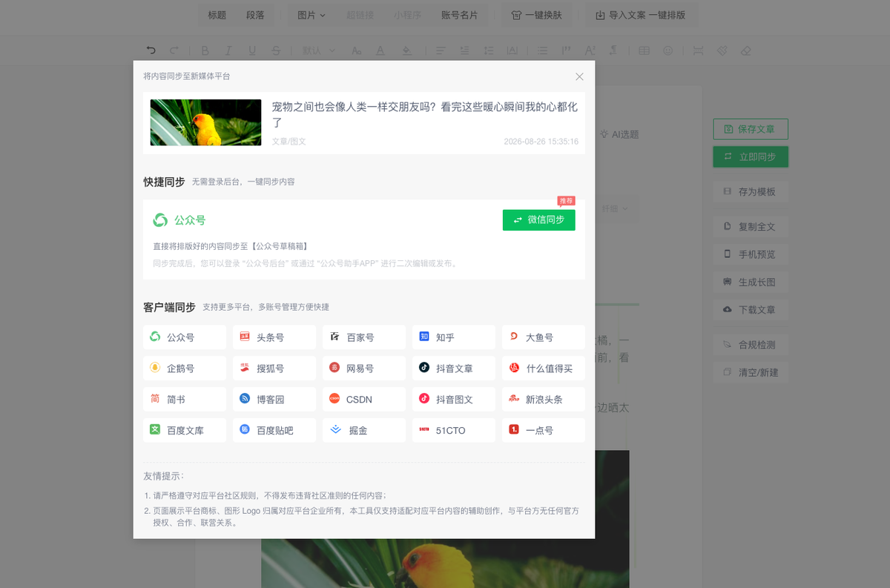Viewport: 890px width, 588px height.
Task: Select the 博客园 platform
Action: [x=274, y=400]
